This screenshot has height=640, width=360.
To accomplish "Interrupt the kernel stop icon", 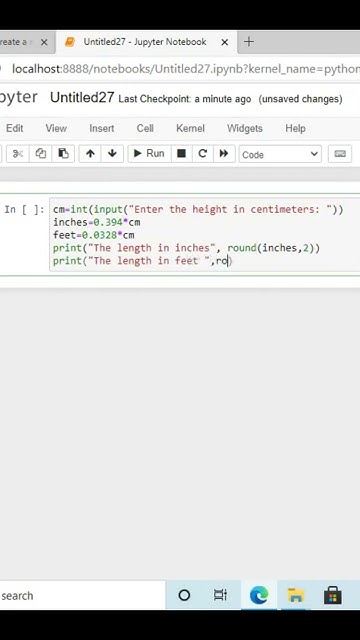I will click(x=182, y=154).
